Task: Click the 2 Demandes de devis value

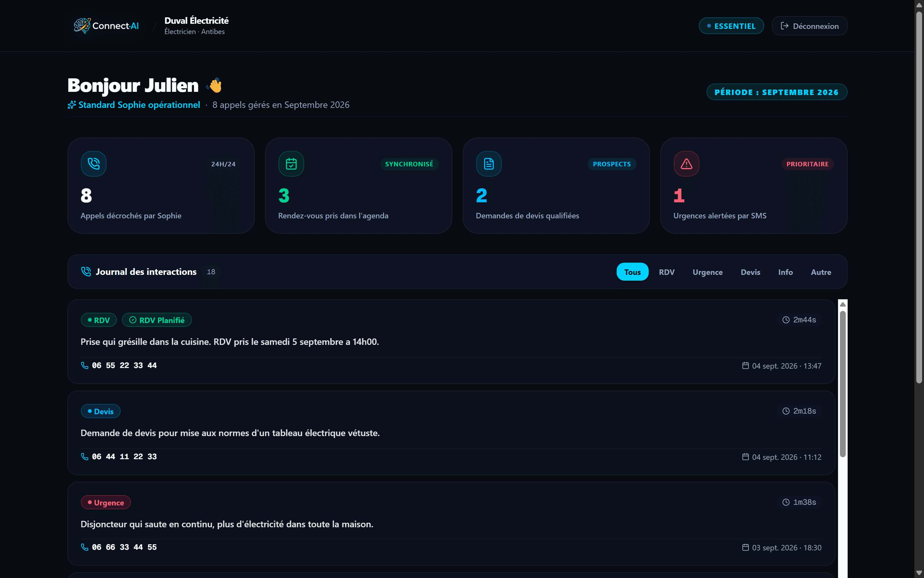Action: pos(482,195)
